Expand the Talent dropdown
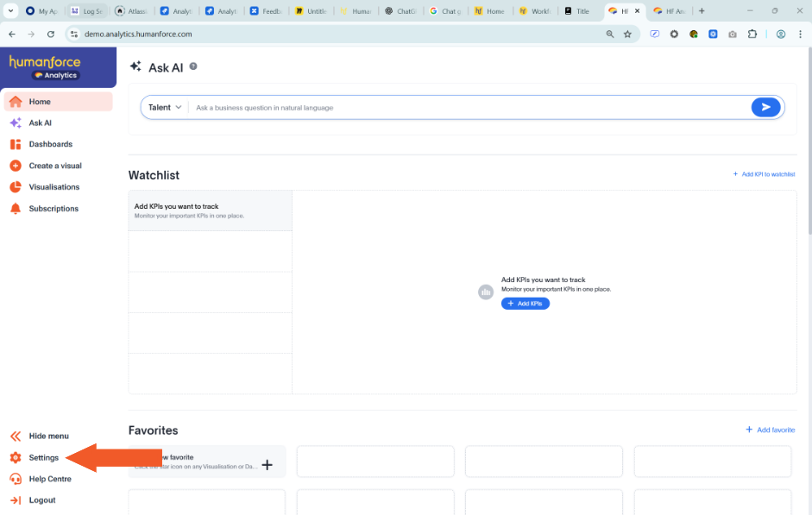Image resolution: width=812 pixels, height=515 pixels. pos(165,108)
